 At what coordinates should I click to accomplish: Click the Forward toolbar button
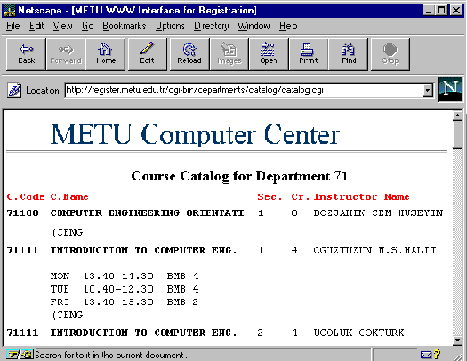[x=66, y=54]
